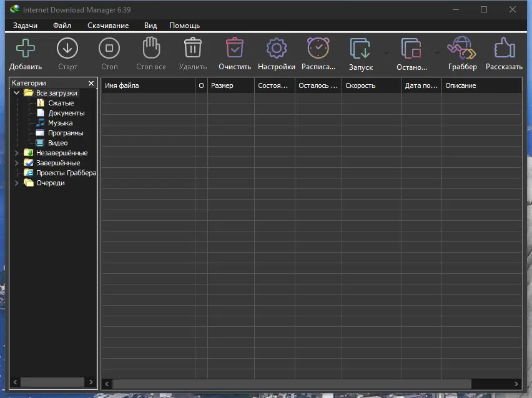Open the Вид menu
Viewport: 532px width, 398px height.
(150, 26)
